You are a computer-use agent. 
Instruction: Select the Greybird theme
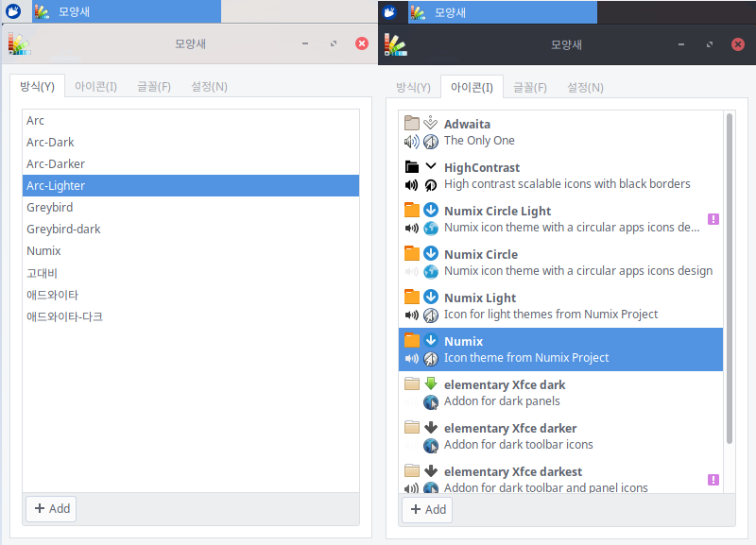tap(191, 207)
